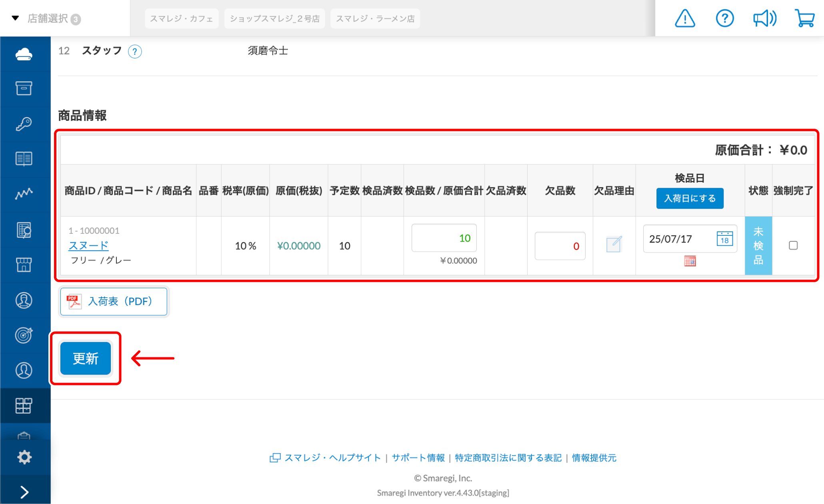Screen dimensions: 824x504
Task: Click the warning alert triangle icon
Action: 685,18
